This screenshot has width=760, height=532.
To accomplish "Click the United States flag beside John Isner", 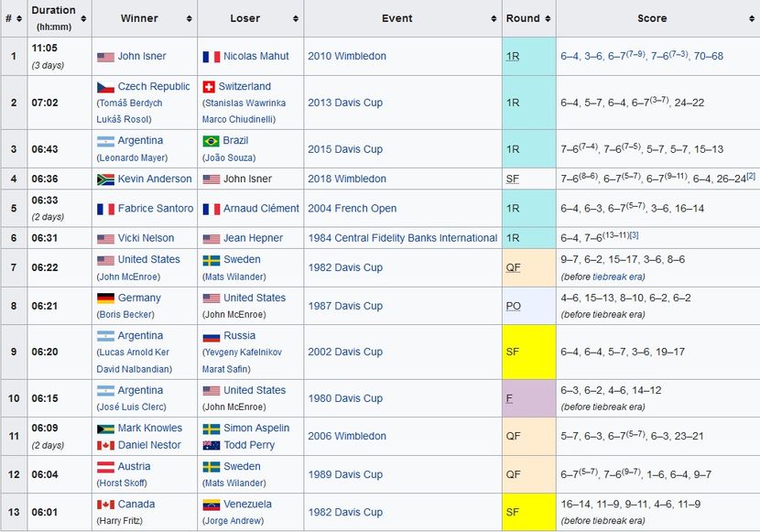I will [x=105, y=57].
